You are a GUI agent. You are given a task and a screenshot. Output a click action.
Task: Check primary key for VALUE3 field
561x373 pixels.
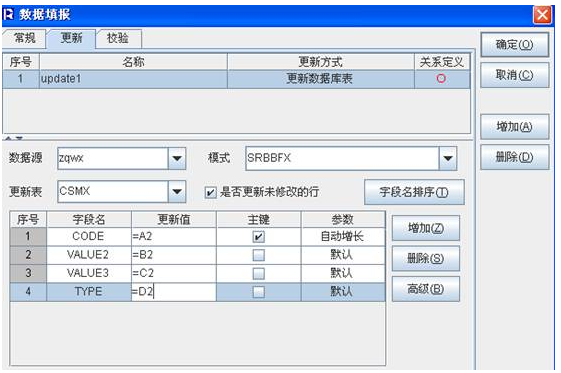[258, 274]
